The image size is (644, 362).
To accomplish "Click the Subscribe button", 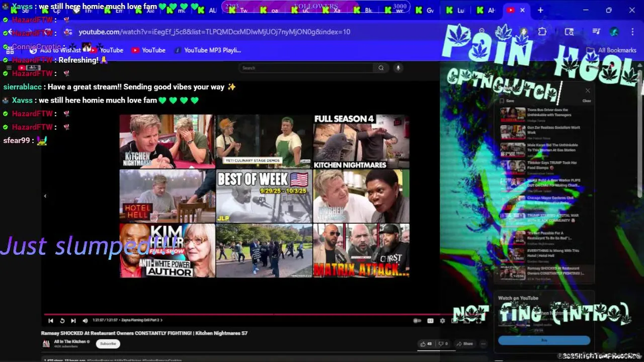I will tap(108, 344).
